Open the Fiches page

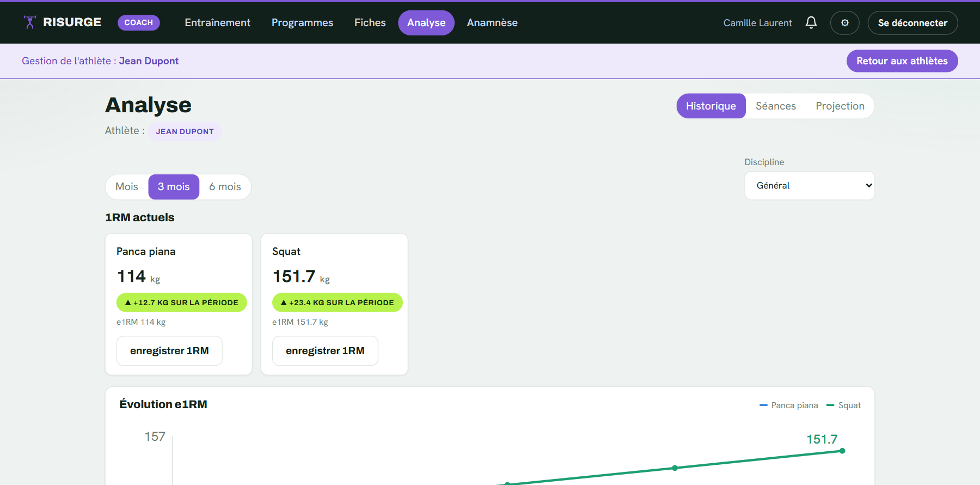370,23
